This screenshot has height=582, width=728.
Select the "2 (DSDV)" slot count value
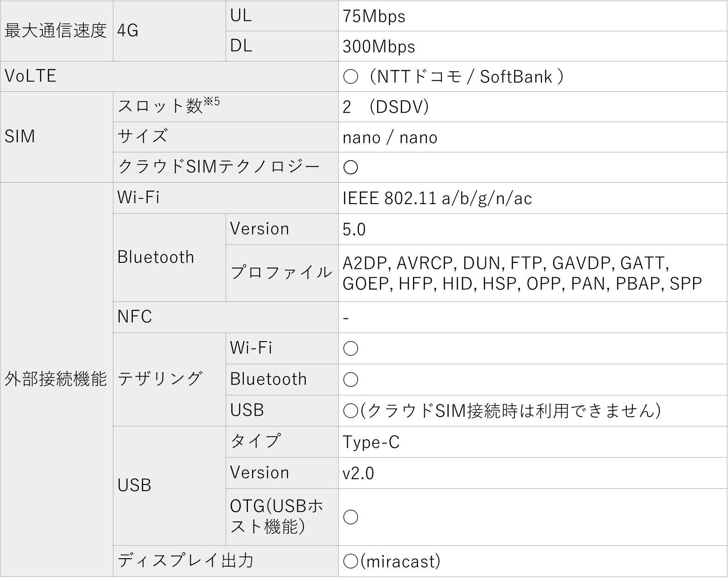coord(385,107)
